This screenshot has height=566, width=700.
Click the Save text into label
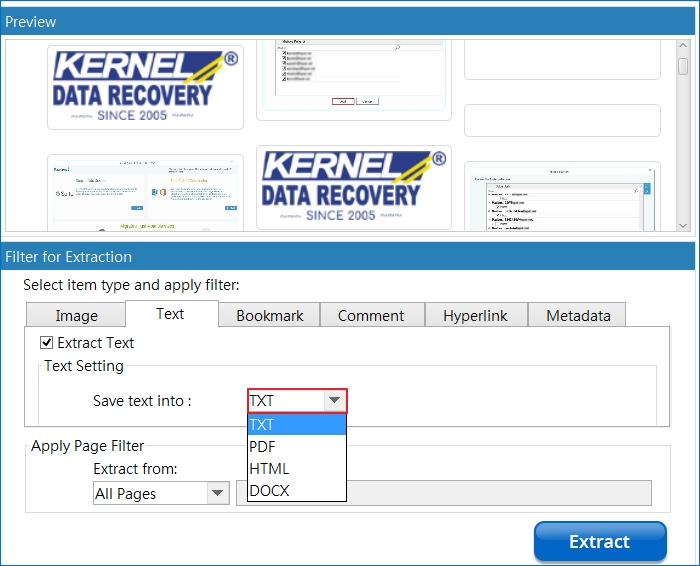(142, 400)
